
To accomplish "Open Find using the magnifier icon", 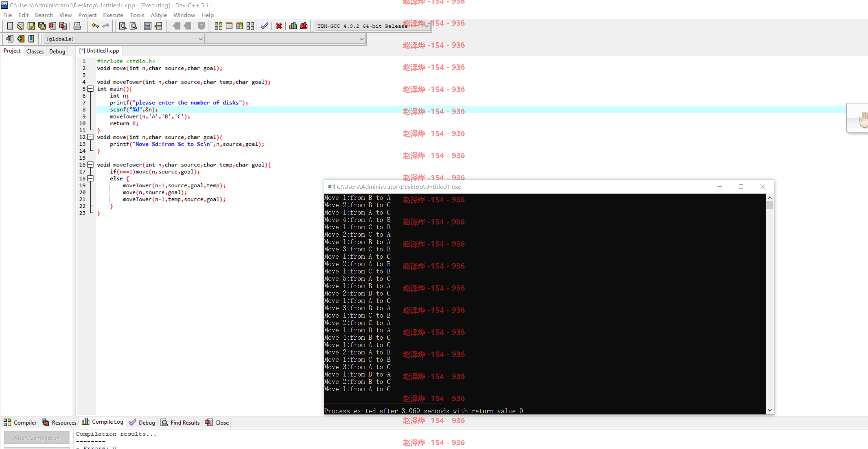I will (x=123, y=26).
